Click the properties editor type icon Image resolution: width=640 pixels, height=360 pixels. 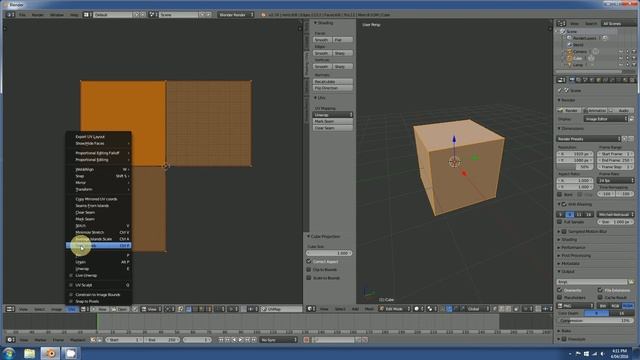tap(562, 80)
